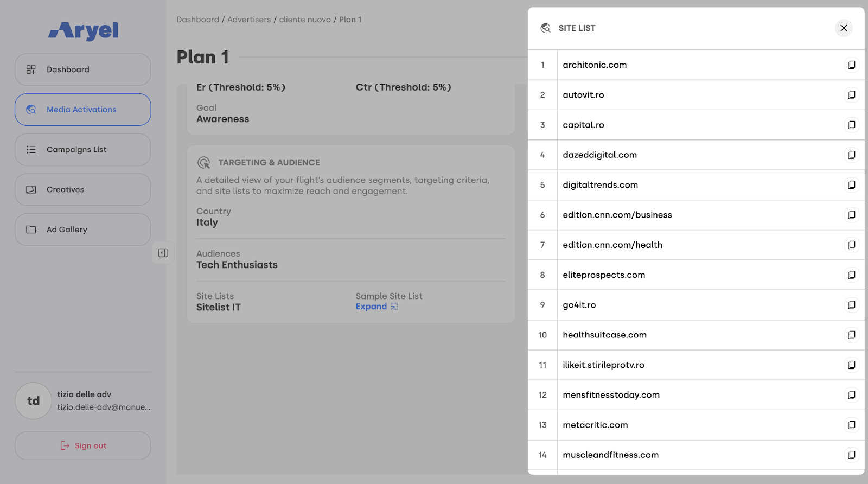Copy autovit.ro site entry
The width and height of the screenshot is (868, 484).
click(852, 95)
